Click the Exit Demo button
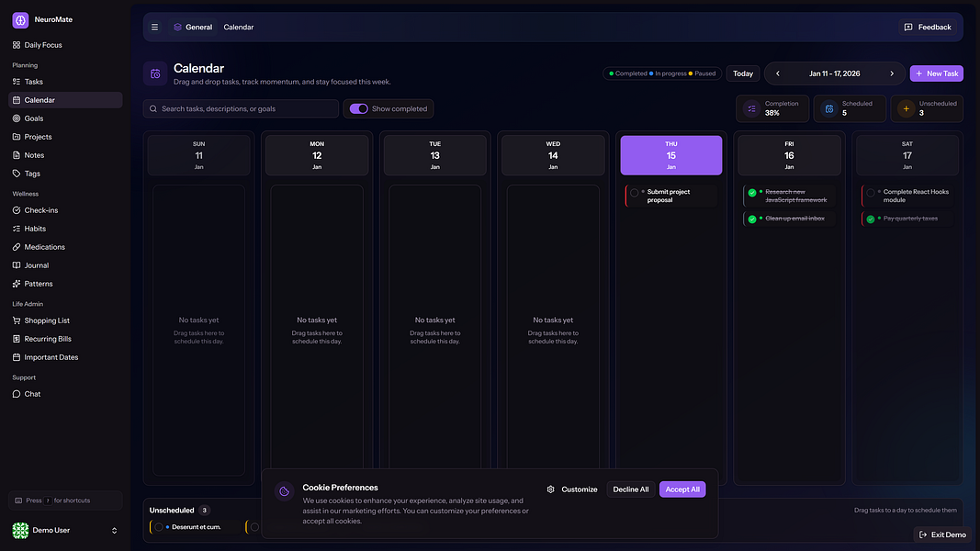The width and height of the screenshot is (980, 551). [x=942, y=534]
